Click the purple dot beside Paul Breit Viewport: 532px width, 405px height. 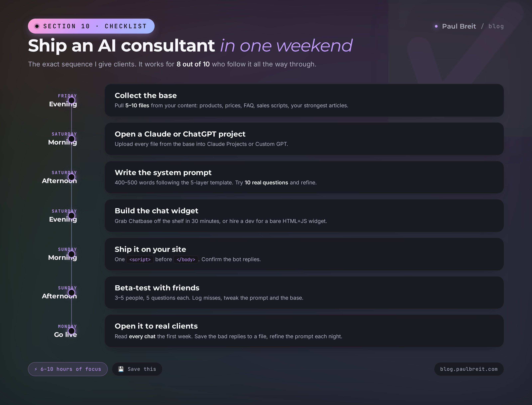[x=436, y=26]
